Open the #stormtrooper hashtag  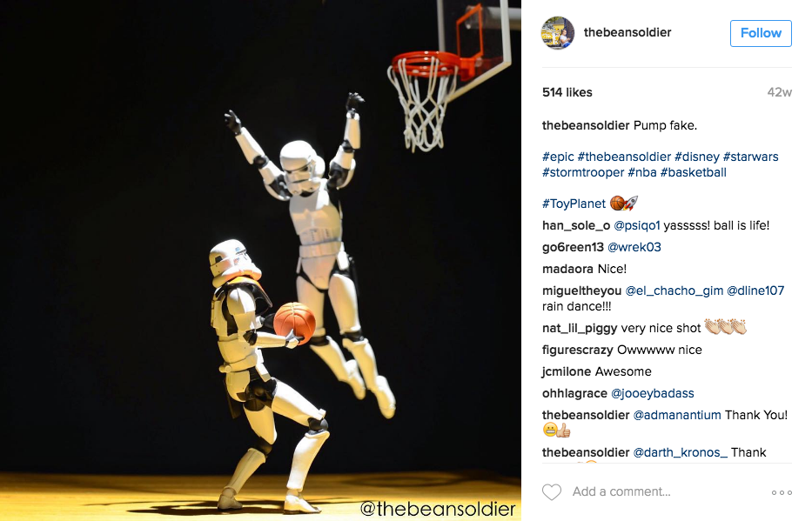[x=583, y=172]
